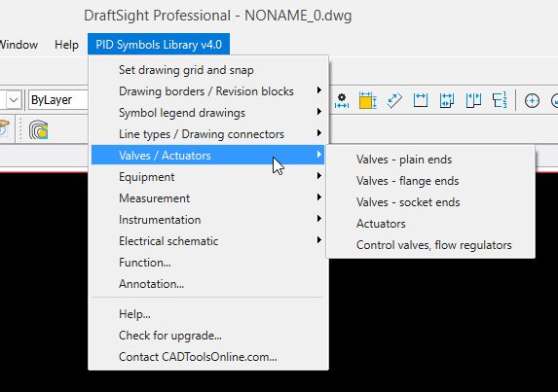Click the center mark crosshair circle icon
558x392 pixels.
tap(532, 100)
